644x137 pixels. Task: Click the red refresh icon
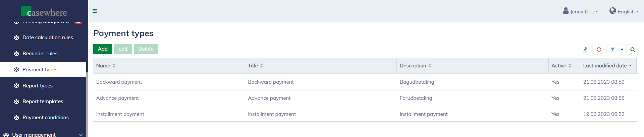[599, 50]
